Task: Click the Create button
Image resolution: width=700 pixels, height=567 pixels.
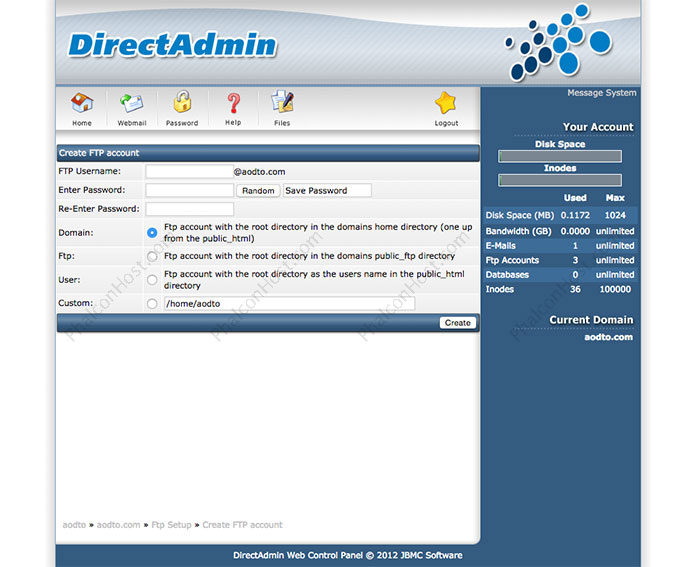Action: [x=458, y=323]
